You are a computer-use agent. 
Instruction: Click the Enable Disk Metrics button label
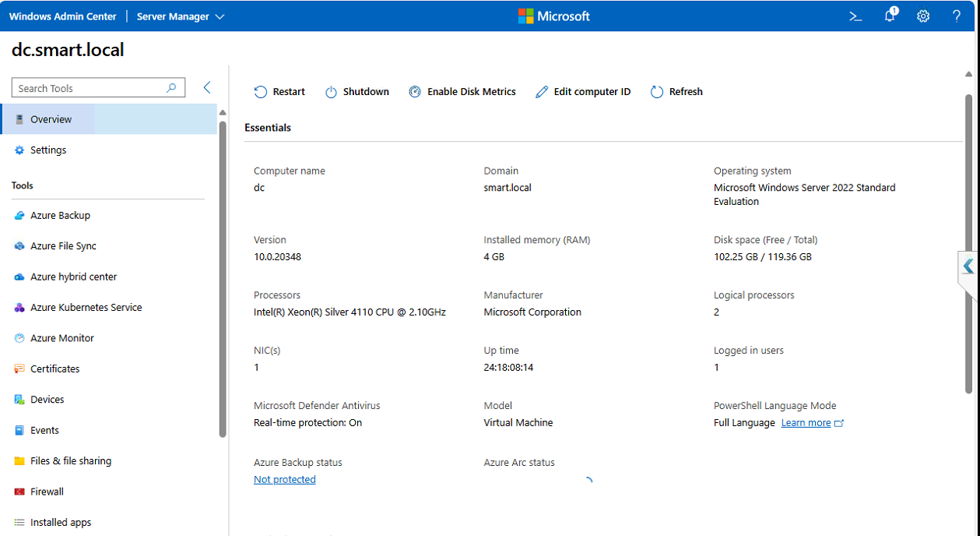(472, 92)
